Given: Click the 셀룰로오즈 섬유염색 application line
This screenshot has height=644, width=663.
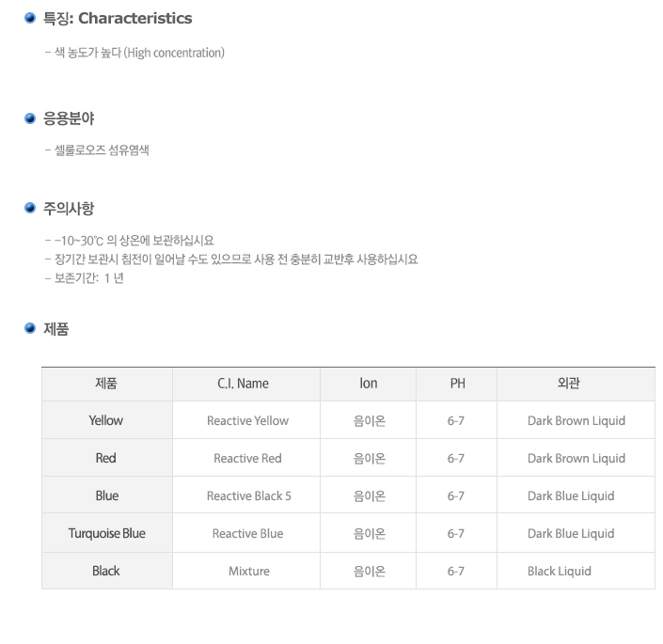Looking at the screenshot, I should click(97, 150).
